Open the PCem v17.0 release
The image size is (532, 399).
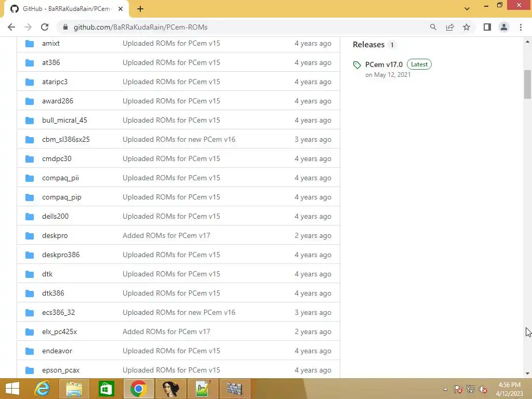coord(384,64)
